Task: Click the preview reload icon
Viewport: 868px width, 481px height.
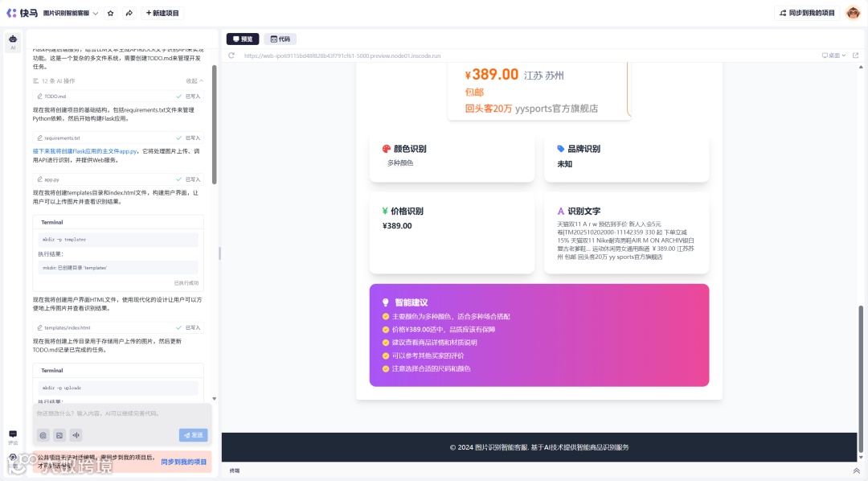Action: point(231,55)
